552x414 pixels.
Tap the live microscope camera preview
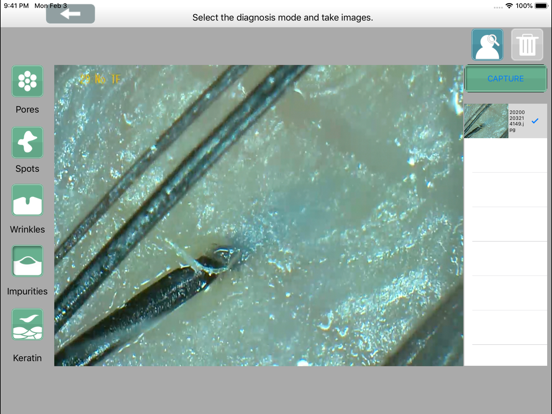click(259, 215)
